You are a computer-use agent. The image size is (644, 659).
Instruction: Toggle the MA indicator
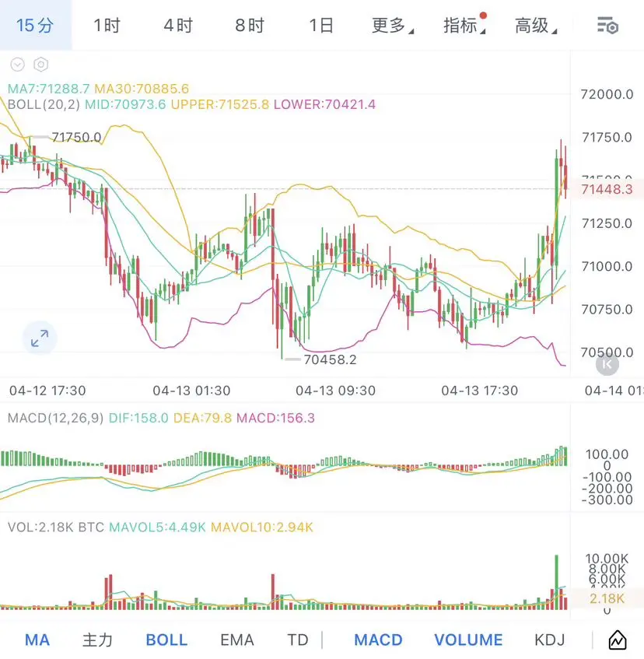click(x=37, y=640)
